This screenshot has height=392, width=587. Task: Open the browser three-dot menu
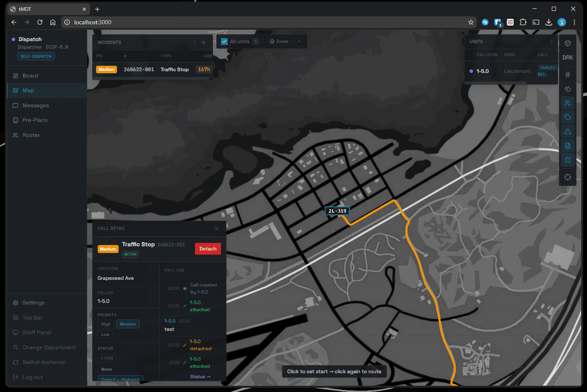tap(574, 22)
